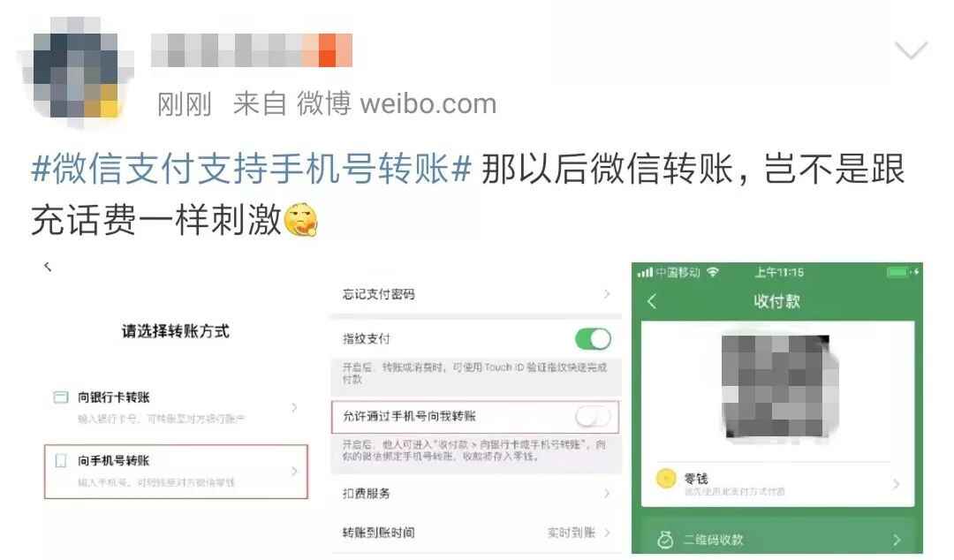Enable 允许通过手机号向我转账 toggle
The image size is (954, 560).
click(593, 417)
